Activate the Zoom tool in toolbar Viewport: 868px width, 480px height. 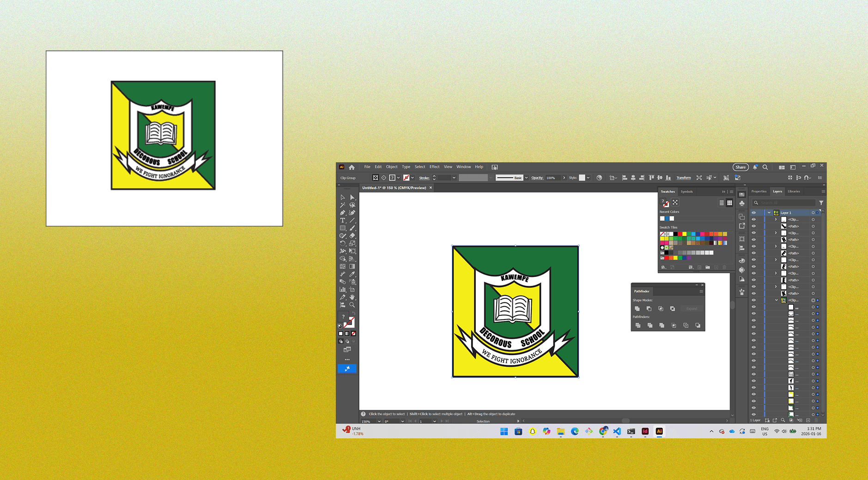coord(352,305)
